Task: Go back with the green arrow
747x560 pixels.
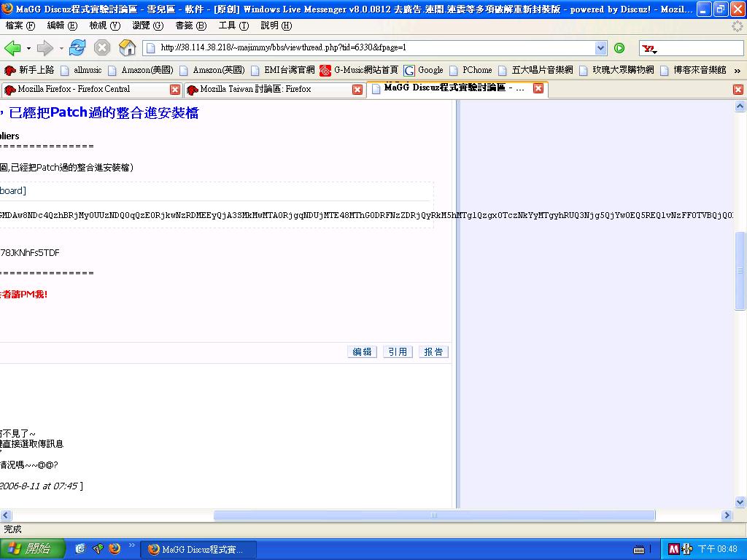Action: pyautogui.click(x=12, y=47)
